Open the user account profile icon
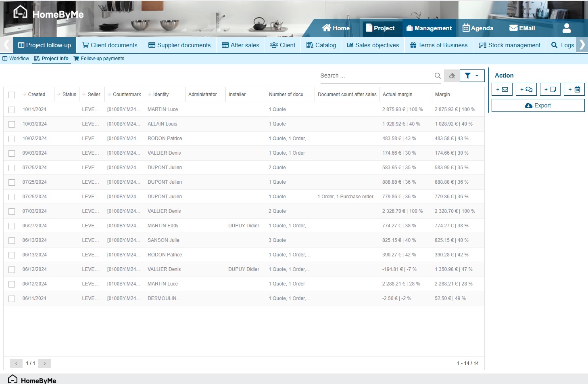Screen dimensions: 588x384 567,28
